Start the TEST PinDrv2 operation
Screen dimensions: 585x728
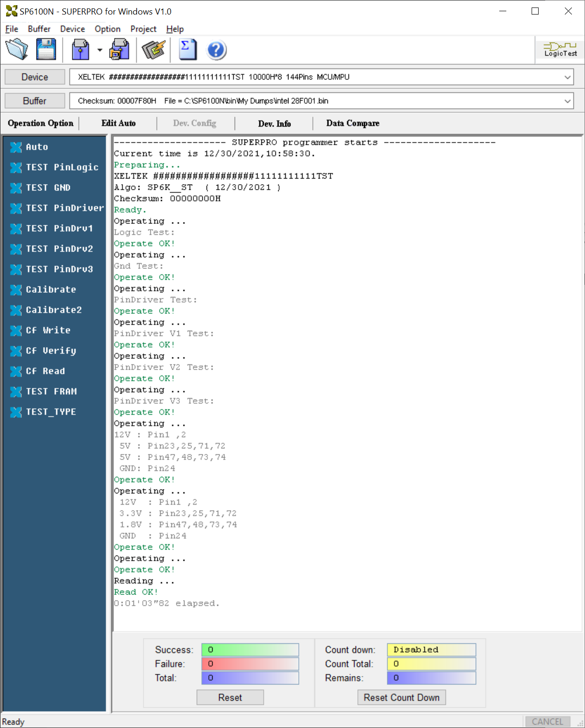(52, 249)
